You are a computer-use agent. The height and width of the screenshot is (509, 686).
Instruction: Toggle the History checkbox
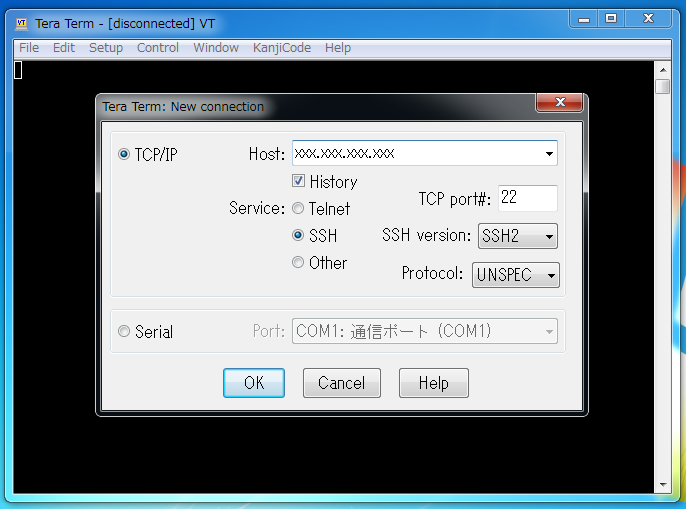pos(298,181)
